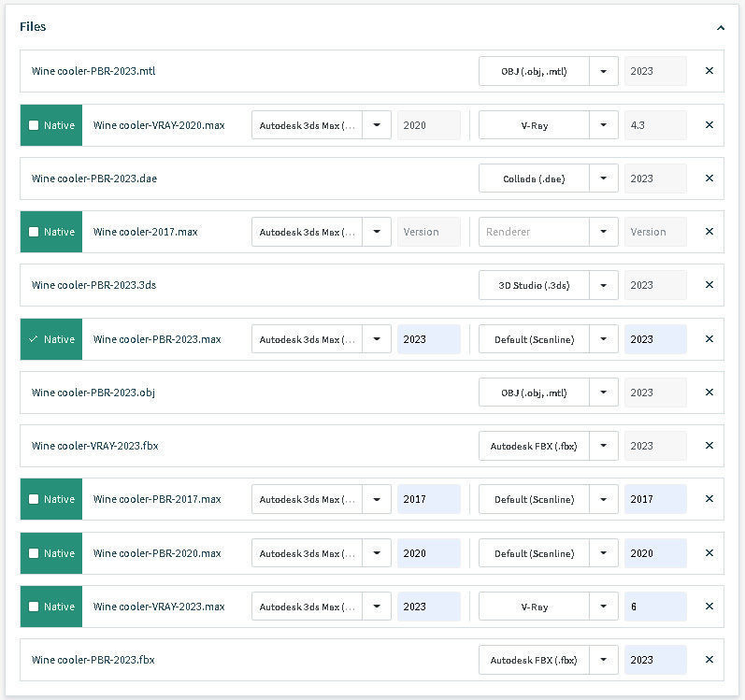Collapse the Files section
Image resolution: width=745 pixels, height=700 pixels.
(721, 28)
